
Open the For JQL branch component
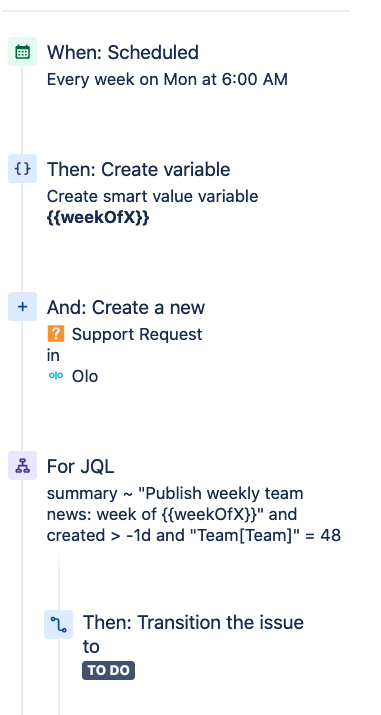click(81, 466)
